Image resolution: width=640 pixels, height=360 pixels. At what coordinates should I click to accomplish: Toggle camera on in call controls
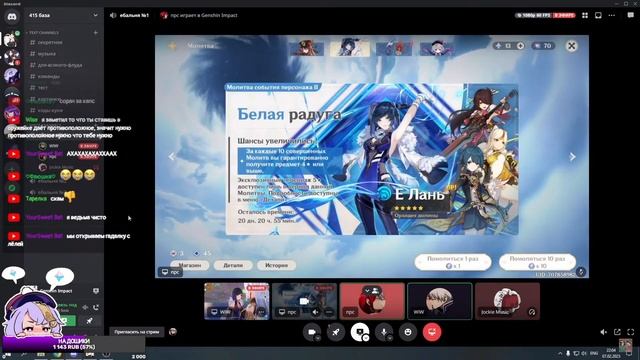coord(311,332)
